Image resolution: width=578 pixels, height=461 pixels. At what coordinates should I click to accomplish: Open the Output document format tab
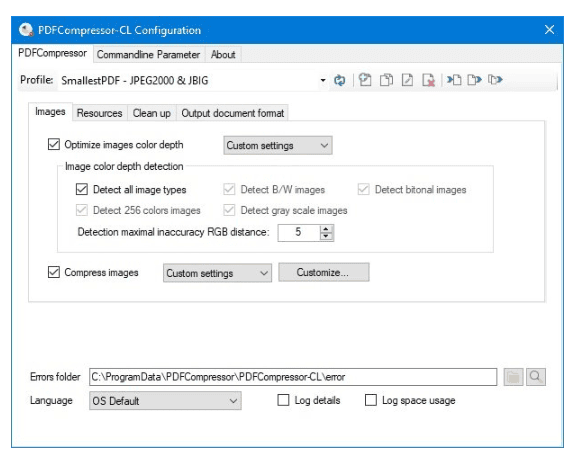point(233,113)
